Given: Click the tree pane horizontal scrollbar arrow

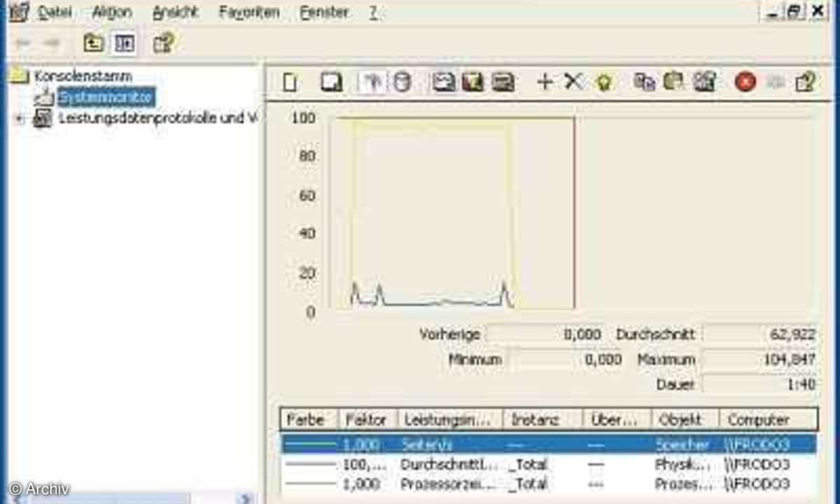Looking at the screenshot, I should pyautogui.click(x=245, y=499).
